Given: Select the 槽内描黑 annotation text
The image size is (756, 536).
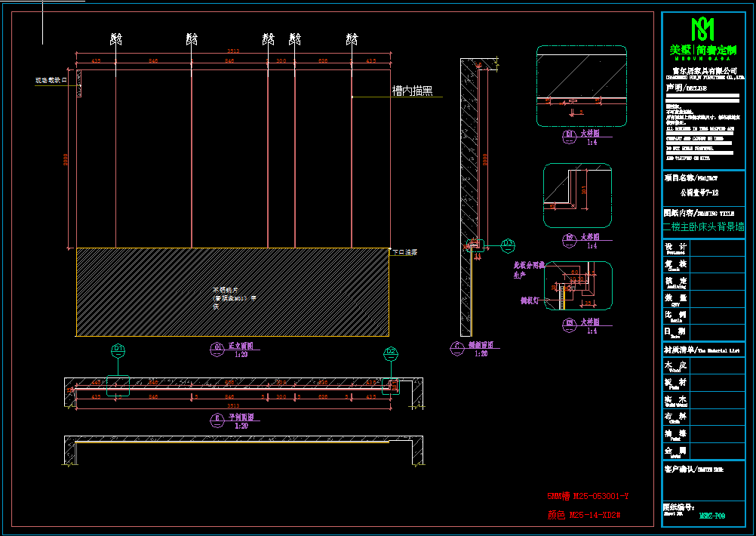Looking at the screenshot, I should [x=413, y=91].
